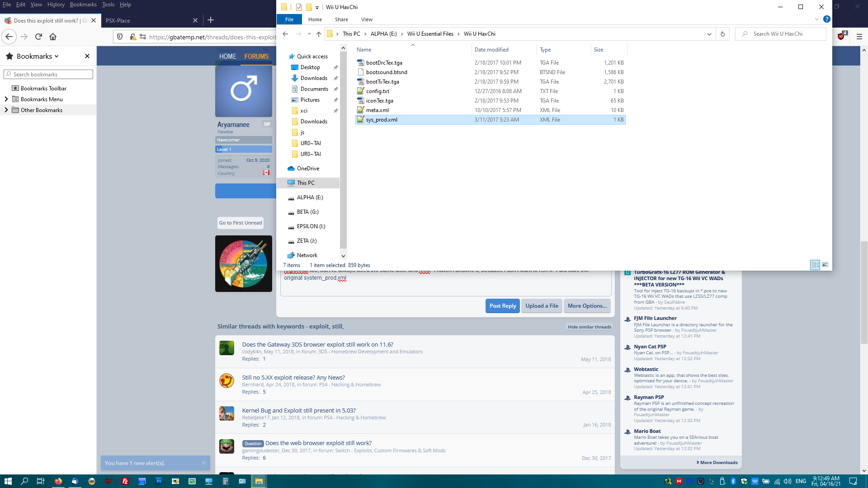868x488 pixels.
Task: Open Firefox Tools menu
Action: (108, 5)
